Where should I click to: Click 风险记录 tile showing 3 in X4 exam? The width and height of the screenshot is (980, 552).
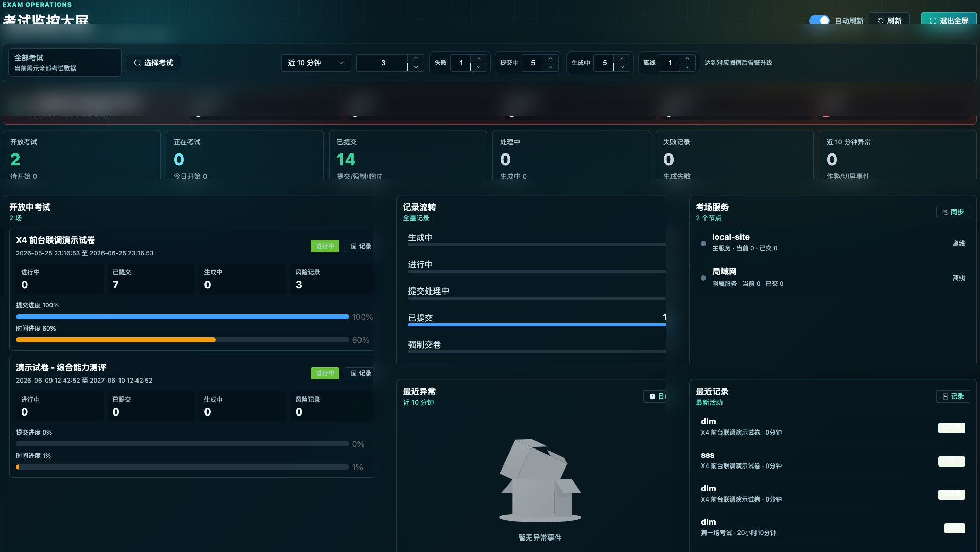[332, 279]
